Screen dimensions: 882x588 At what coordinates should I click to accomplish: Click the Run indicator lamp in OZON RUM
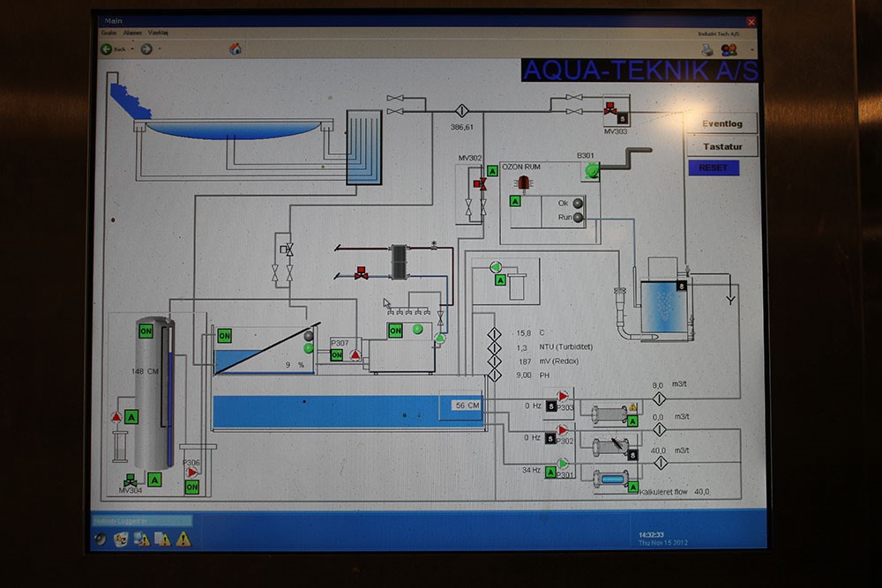[x=578, y=218]
